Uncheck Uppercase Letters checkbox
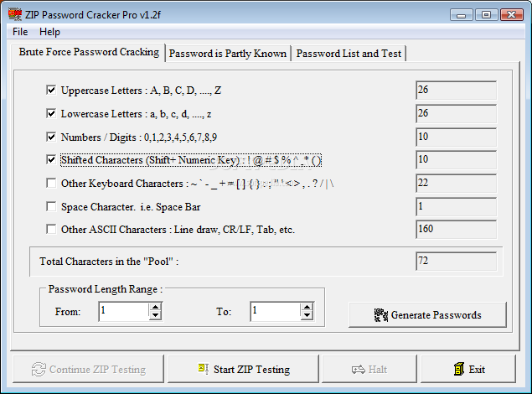Image resolution: width=532 pixels, height=394 pixels. [x=51, y=91]
